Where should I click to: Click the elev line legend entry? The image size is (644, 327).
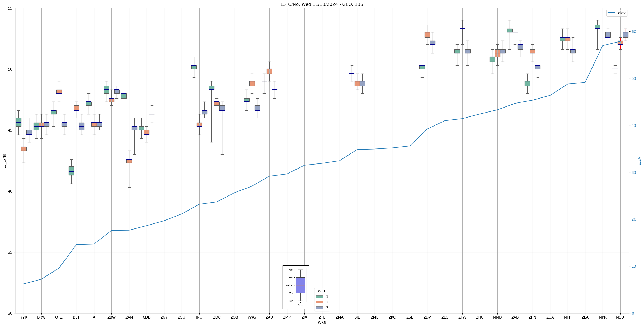(616, 13)
